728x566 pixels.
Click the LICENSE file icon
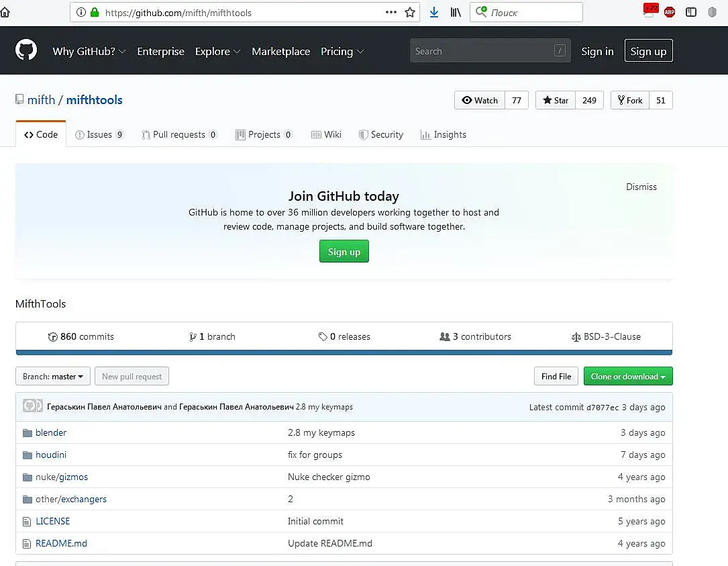coord(27,522)
